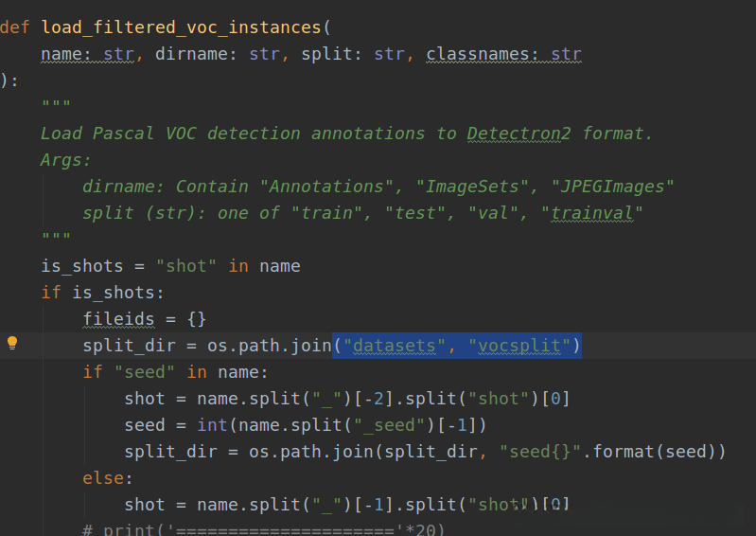Click the else keyword
The image size is (756, 536).
[103, 478]
